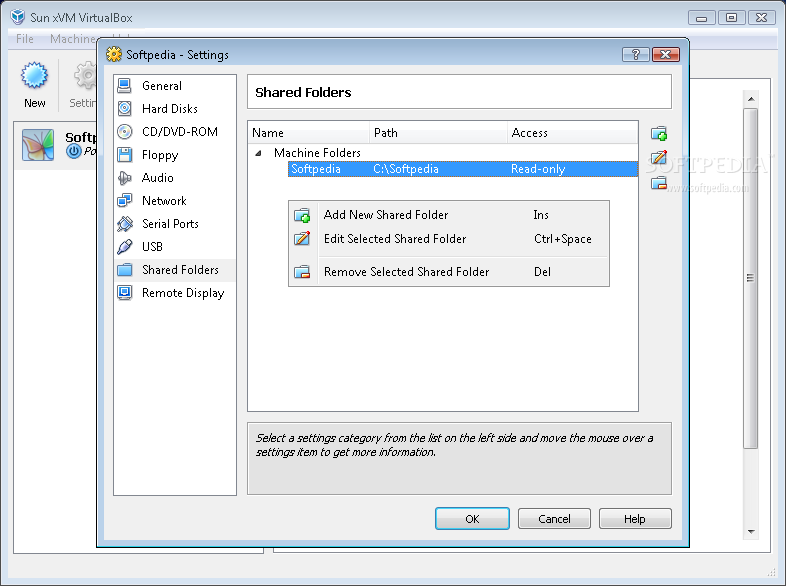786x586 pixels.
Task: Click the Add New Shared Folder menu icon
Action: [302, 216]
